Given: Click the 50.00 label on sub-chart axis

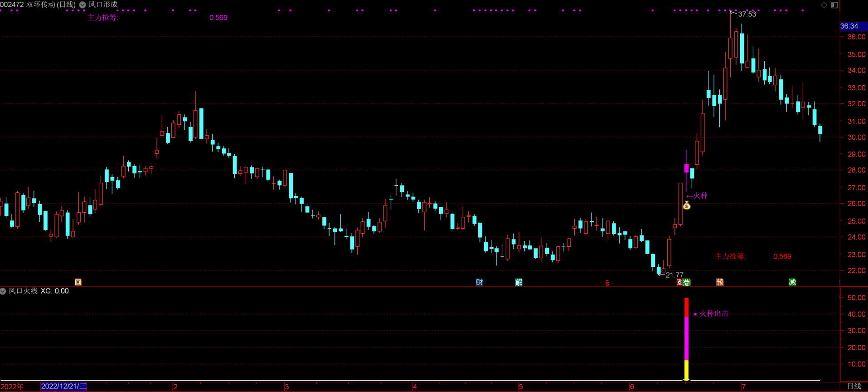Looking at the screenshot, I should click(x=856, y=298).
